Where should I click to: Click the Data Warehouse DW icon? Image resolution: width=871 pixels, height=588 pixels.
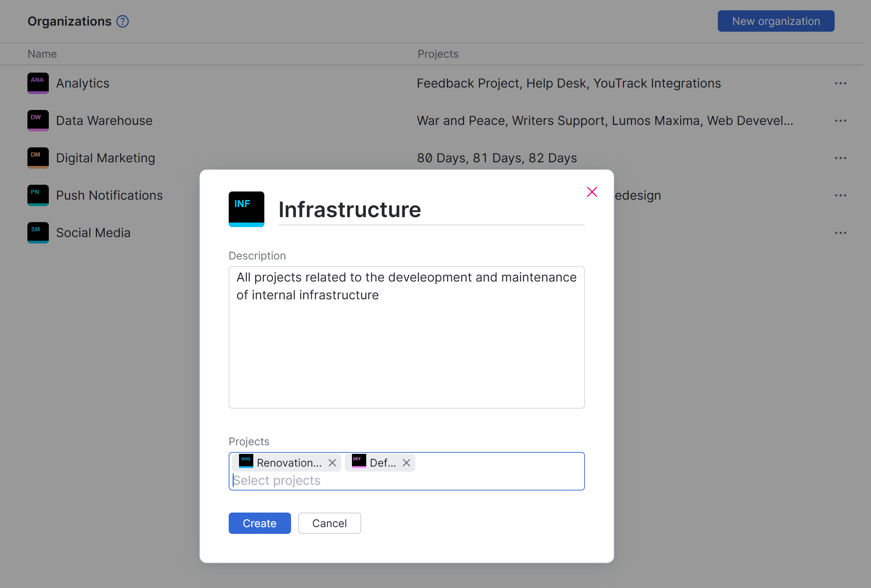pyautogui.click(x=38, y=120)
